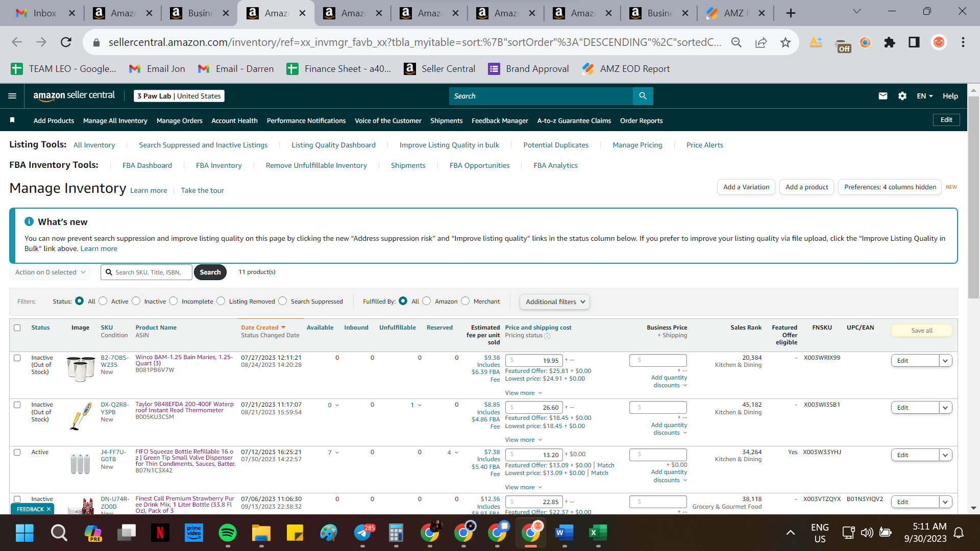Click the search magnifier button in Seller Central
This screenshot has height=551, width=980.
(643, 96)
